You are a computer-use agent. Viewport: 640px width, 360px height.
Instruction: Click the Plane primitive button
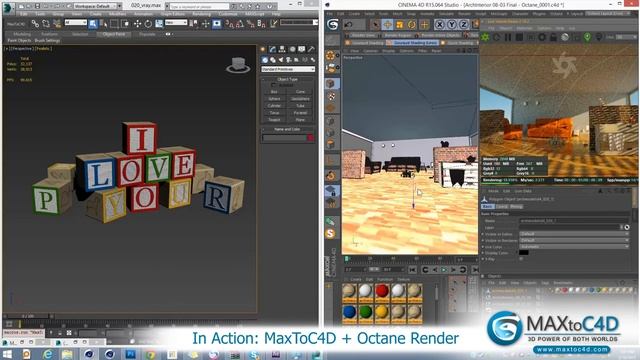point(300,120)
